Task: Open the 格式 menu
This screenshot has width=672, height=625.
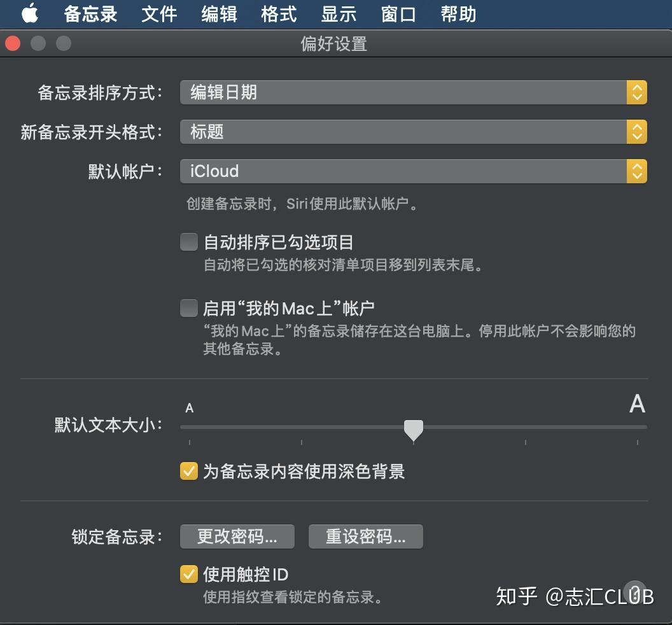Action: click(x=278, y=14)
